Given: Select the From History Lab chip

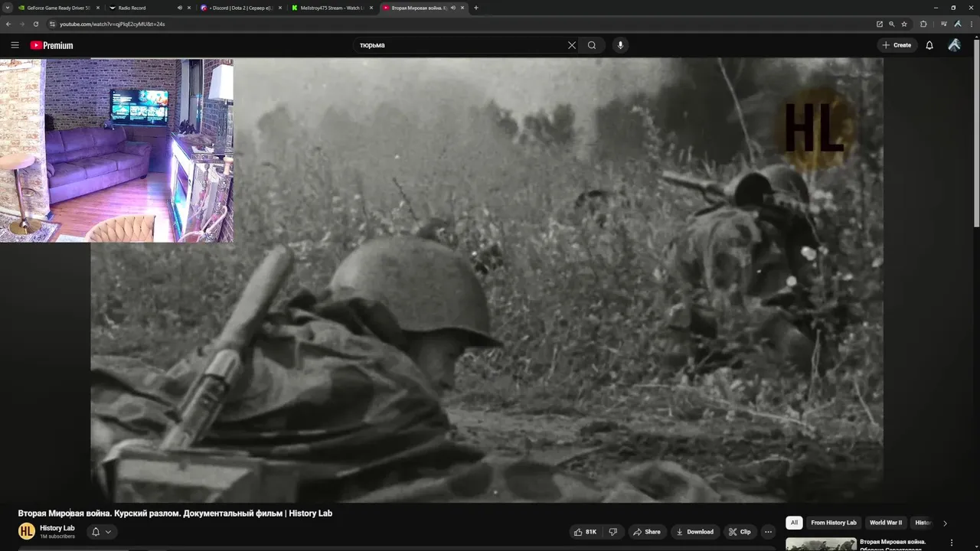Looking at the screenshot, I should click(834, 523).
